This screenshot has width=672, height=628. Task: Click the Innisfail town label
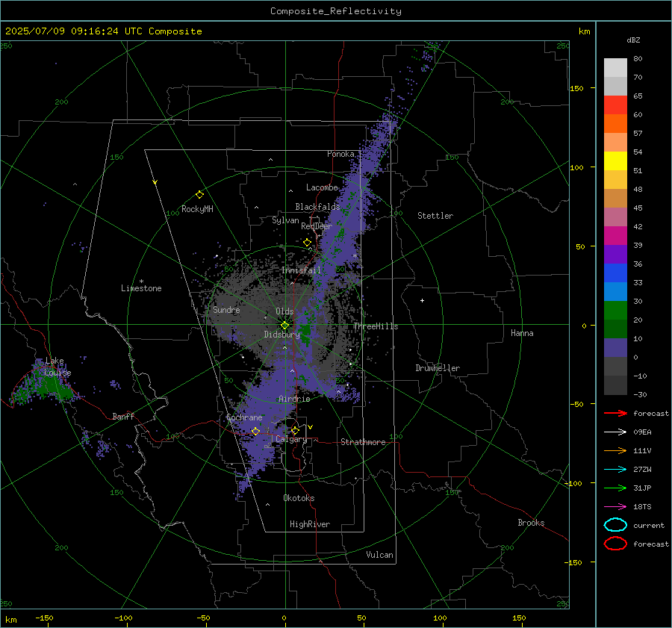click(x=301, y=270)
